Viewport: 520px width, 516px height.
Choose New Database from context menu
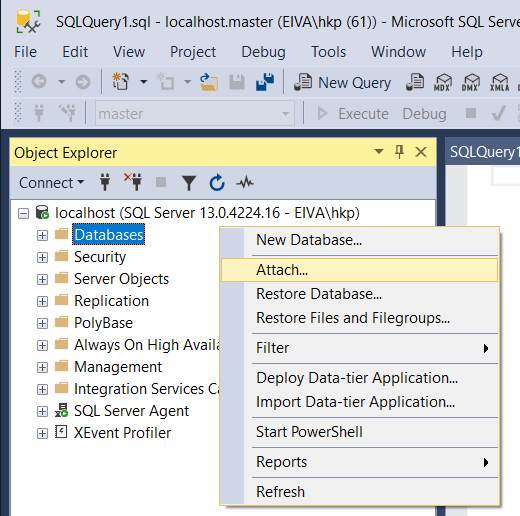359,240
